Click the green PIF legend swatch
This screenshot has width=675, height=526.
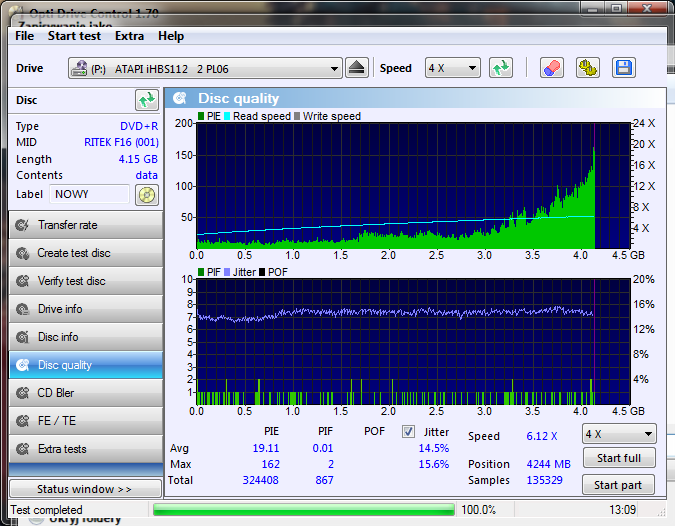pos(201,272)
